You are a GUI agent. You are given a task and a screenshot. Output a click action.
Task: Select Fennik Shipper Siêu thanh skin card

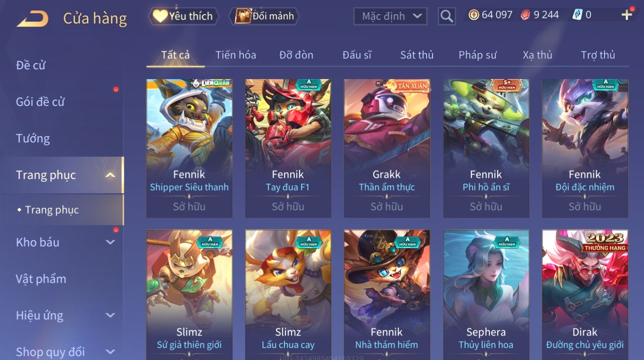189,148
